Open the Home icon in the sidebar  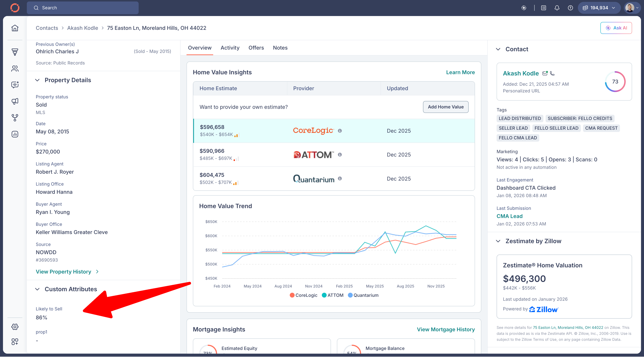15,28
